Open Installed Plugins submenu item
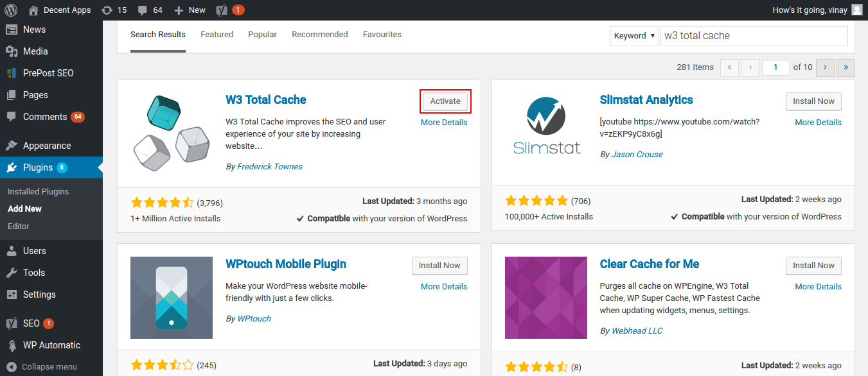868x376 pixels. (x=38, y=192)
